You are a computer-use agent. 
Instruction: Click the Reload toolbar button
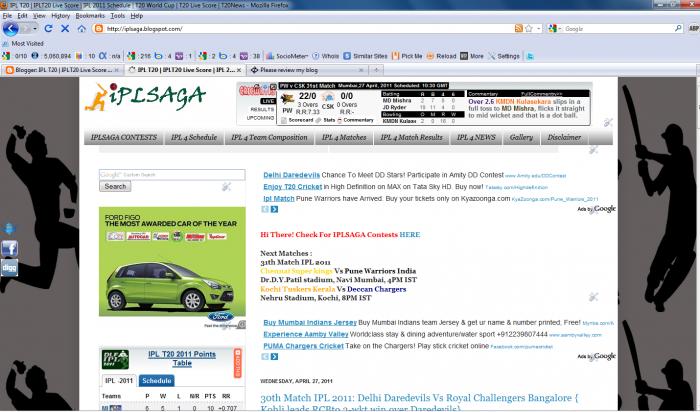[441, 56]
